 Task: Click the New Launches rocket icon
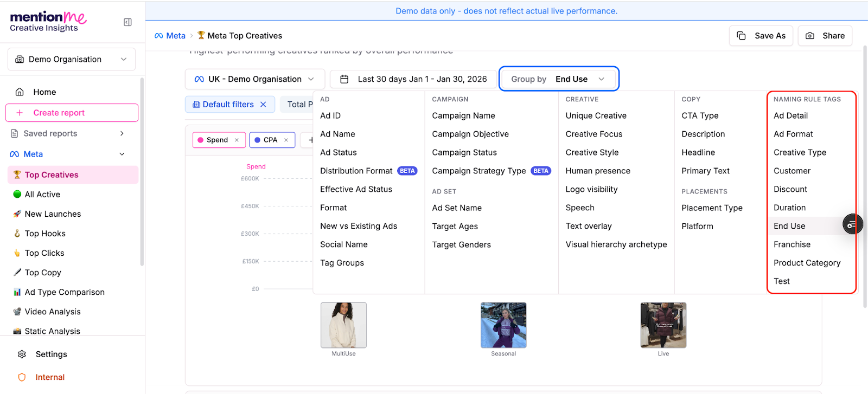tap(17, 214)
